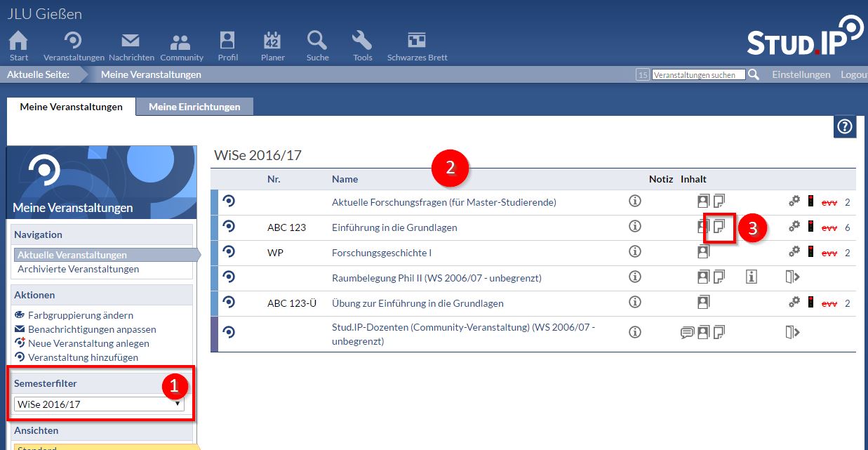Open the Forschungsgeschichte I course

tap(382, 253)
